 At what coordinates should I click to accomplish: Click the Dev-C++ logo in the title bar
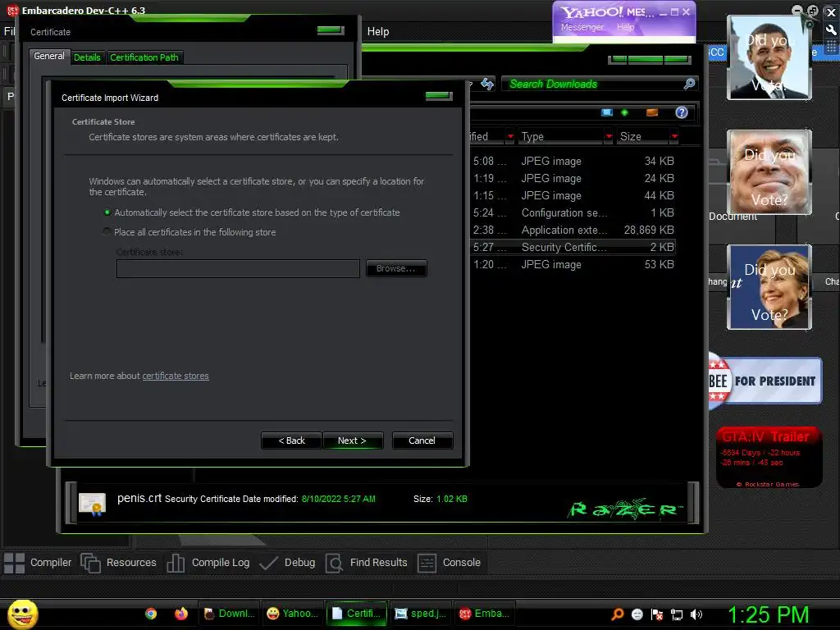[x=12, y=10]
